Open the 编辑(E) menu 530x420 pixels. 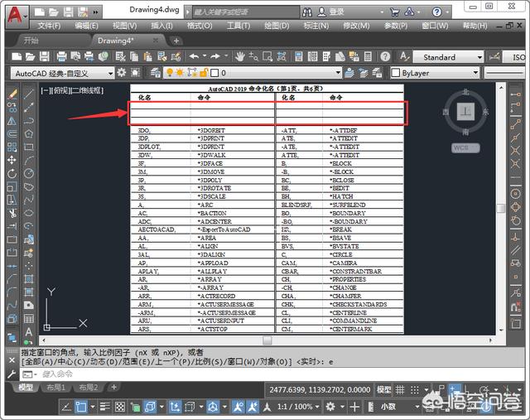click(86, 26)
